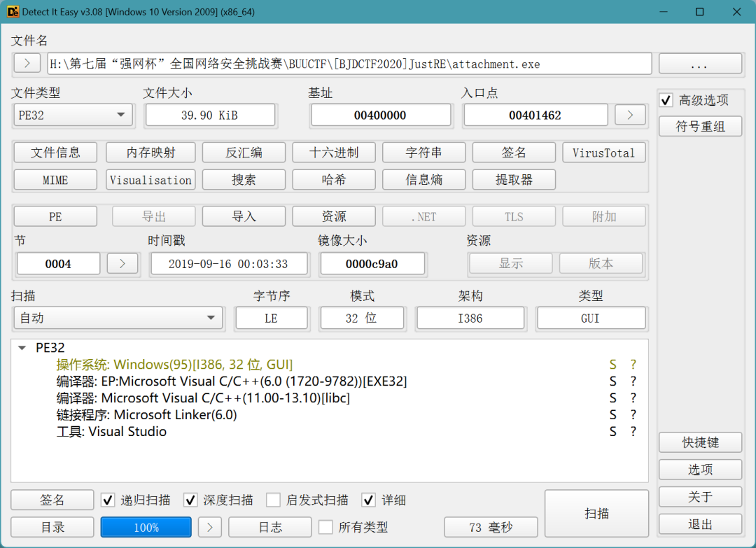Click the 基址 00400000 field

click(380, 115)
